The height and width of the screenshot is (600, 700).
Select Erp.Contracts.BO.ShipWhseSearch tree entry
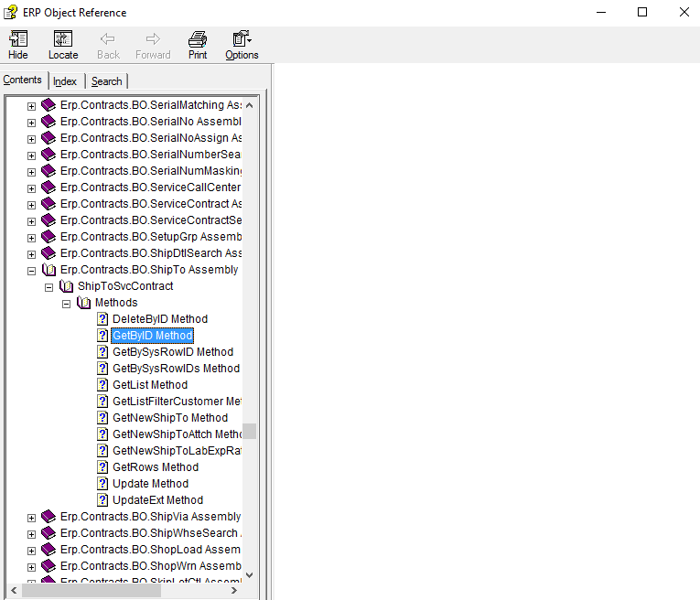click(x=151, y=533)
